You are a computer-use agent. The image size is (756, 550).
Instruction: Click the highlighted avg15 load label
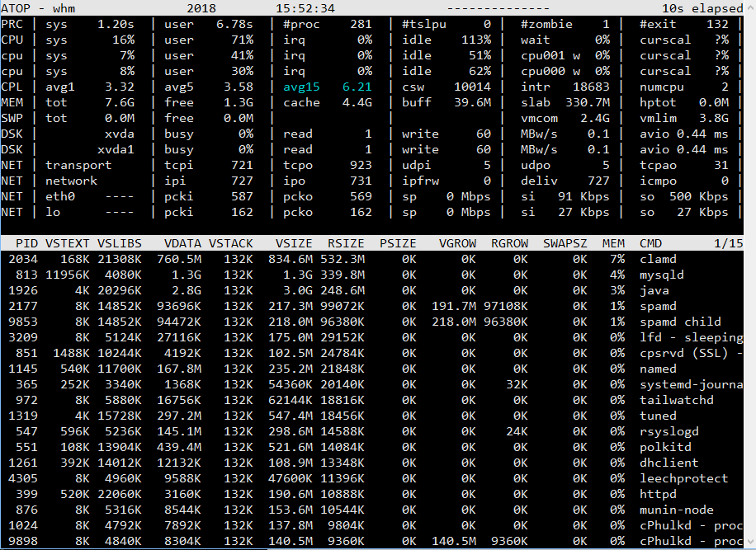[302, 87]
